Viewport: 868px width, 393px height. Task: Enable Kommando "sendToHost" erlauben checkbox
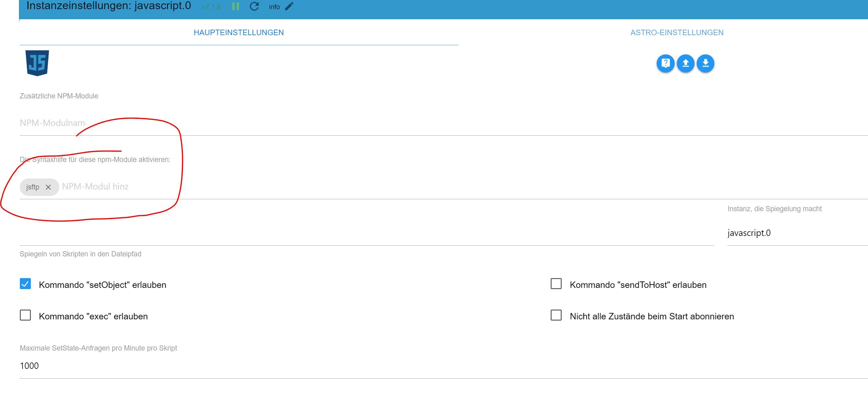pos(556,284)
